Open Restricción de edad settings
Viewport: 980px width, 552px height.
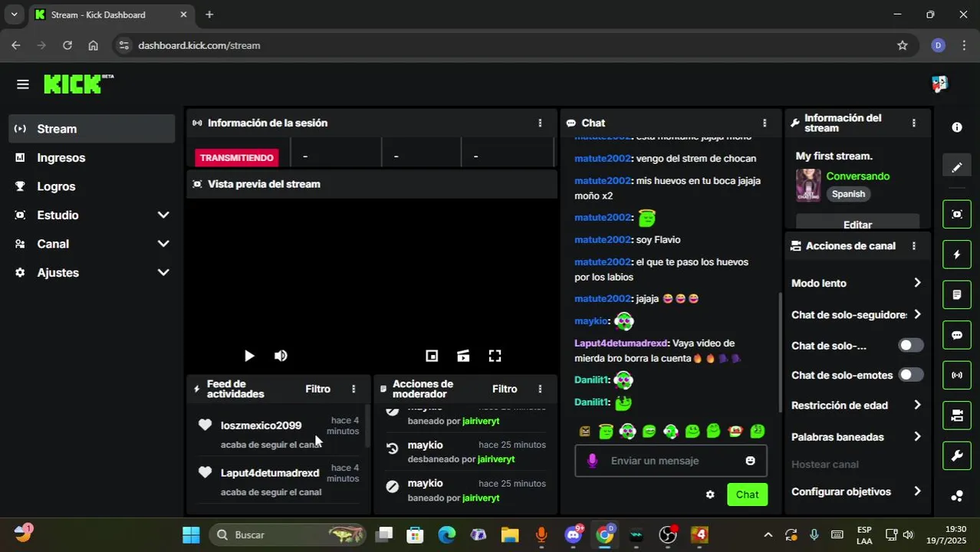click(857, 405)
